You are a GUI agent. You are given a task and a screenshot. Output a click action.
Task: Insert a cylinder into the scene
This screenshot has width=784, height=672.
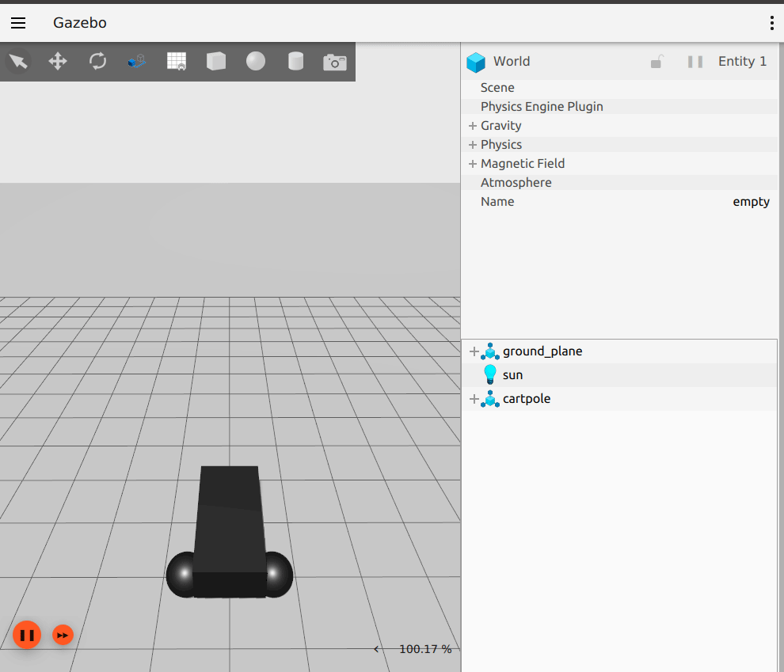pos(295,61)
